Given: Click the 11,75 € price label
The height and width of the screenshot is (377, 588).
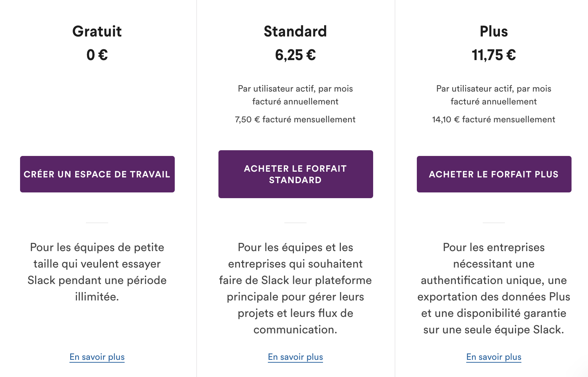Looking at the screenshot, I should point(493,55).
